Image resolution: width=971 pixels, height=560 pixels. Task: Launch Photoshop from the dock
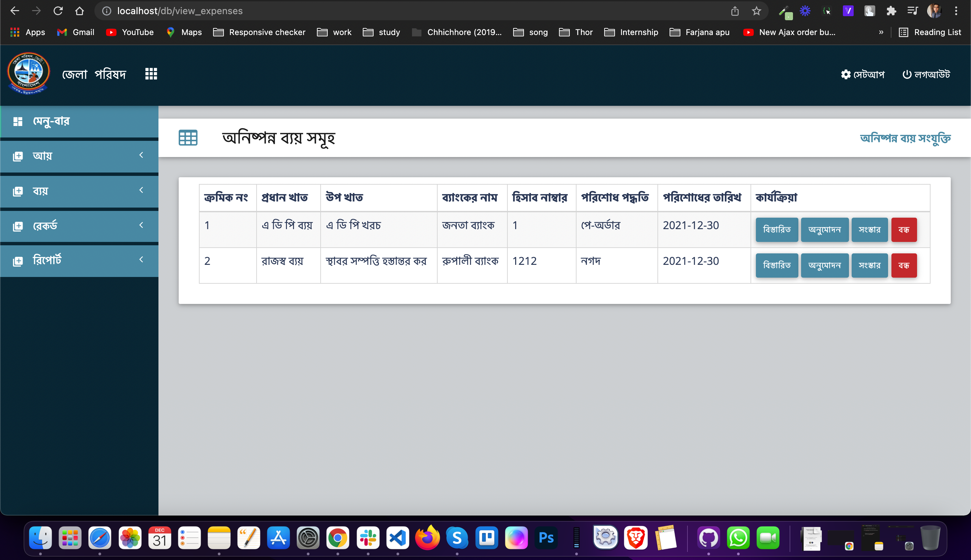[x=546, y=538]
